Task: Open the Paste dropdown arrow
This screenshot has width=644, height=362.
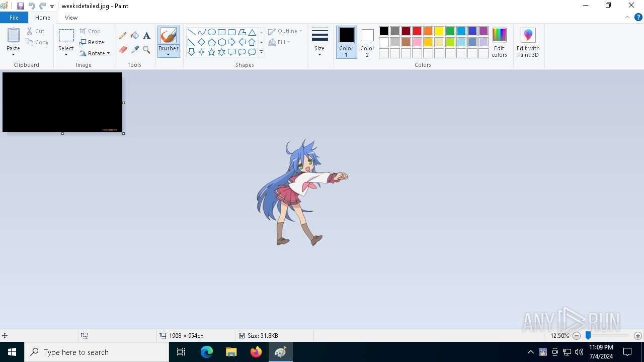Action: pyautogui.click(x=13, y=54)
